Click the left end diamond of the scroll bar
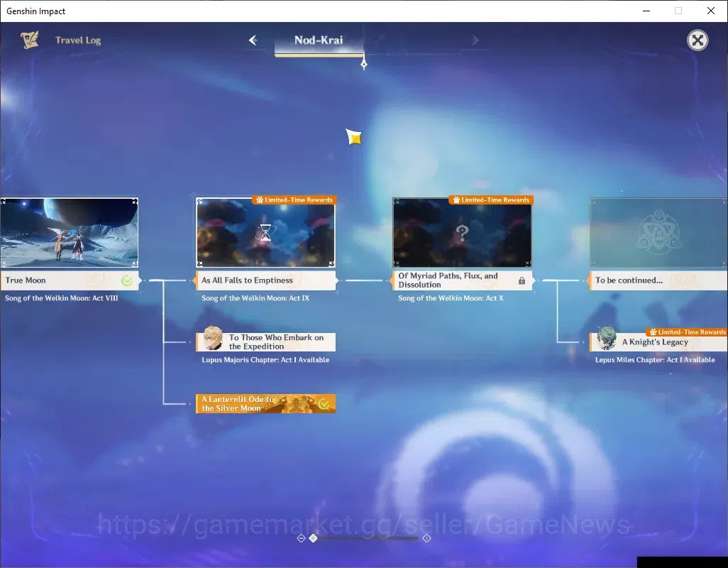Image resolution: width=728 pixels, height=568 pixels. [301, 538]
